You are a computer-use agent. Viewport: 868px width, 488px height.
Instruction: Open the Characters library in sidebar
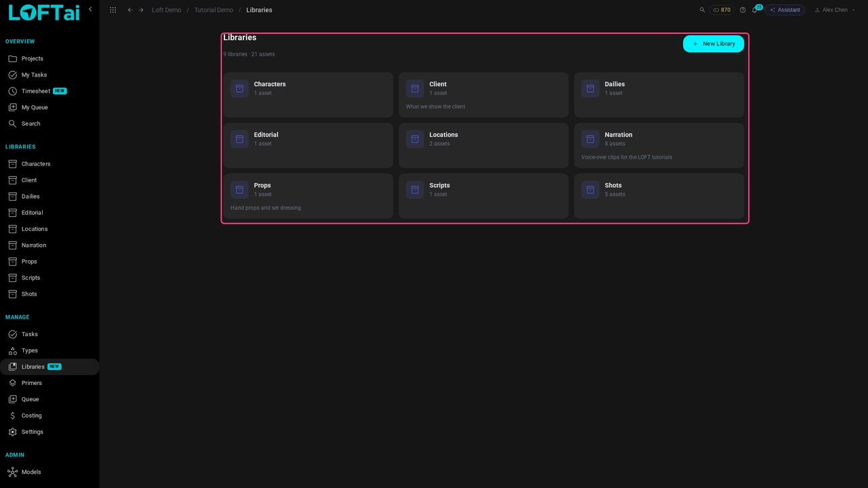tap(50, 164)
